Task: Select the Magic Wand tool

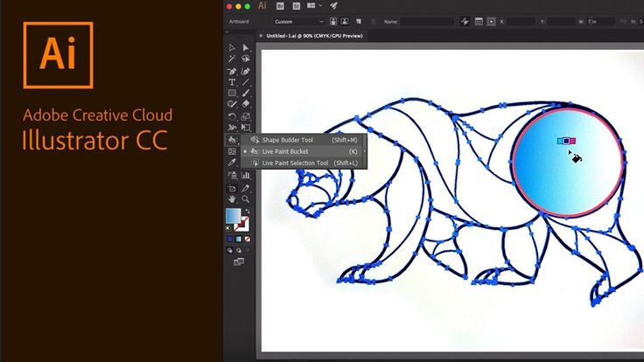Action: tap(232, 59)
